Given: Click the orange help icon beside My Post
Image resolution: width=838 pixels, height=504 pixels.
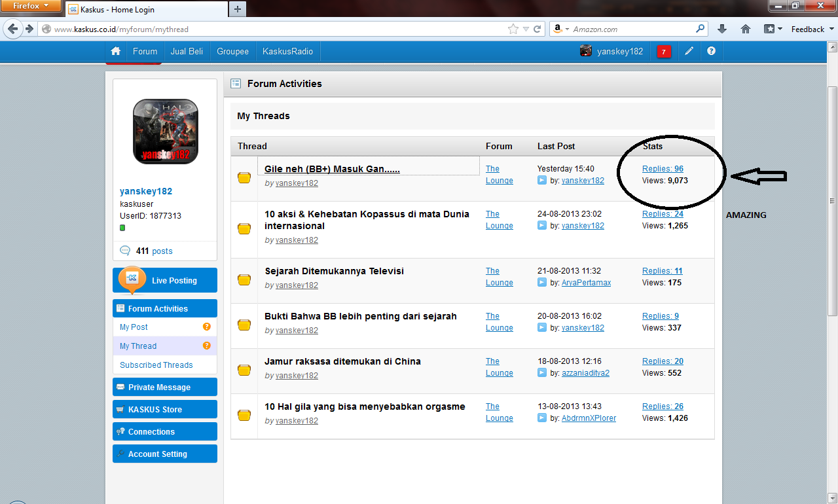Looking at the screenshot, I should tap(207, 327).
